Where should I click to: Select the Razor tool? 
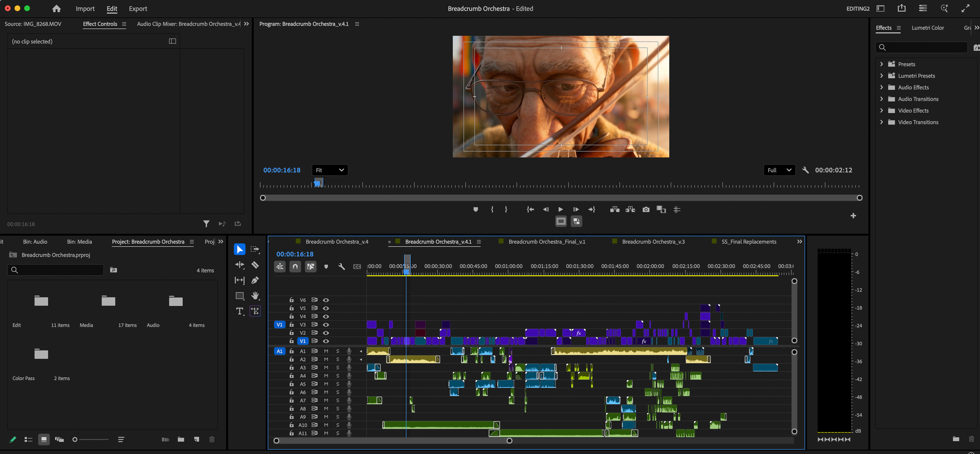255,265
